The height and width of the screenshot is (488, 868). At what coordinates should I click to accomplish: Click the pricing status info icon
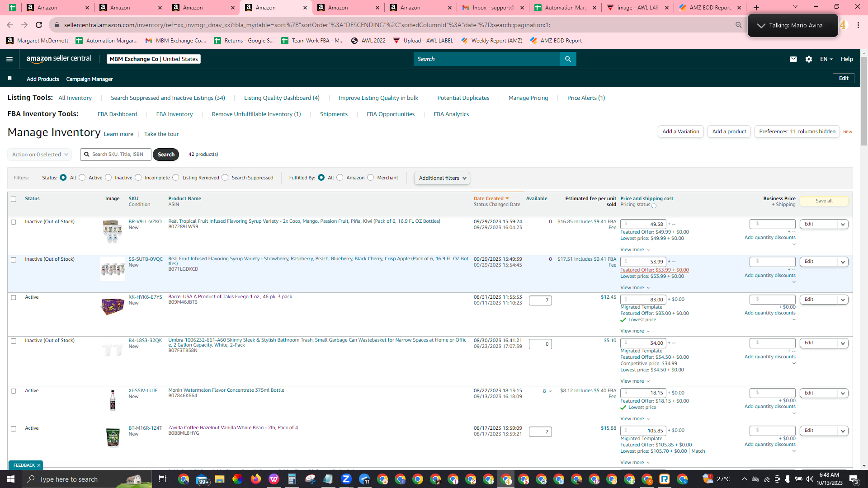[x=654, y=206]
